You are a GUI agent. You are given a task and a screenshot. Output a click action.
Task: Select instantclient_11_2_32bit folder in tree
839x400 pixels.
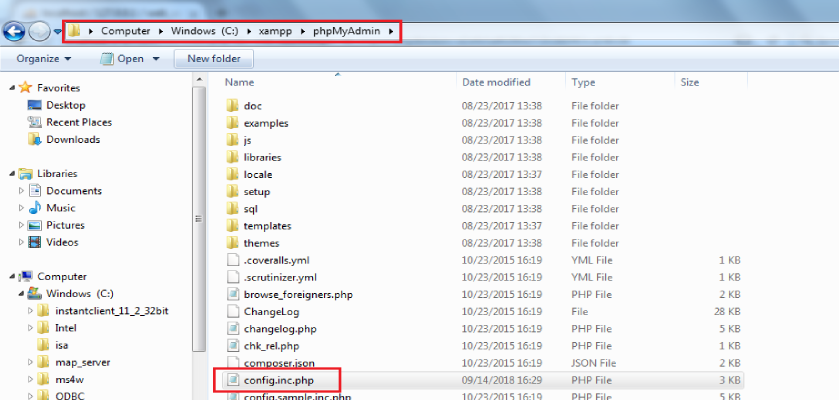click(112, 311)
